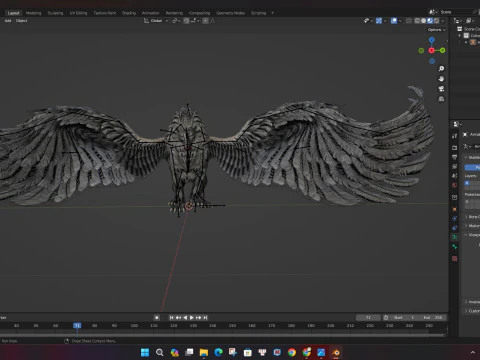
Task: Play the animation in reverse
Action: [185, 318]
